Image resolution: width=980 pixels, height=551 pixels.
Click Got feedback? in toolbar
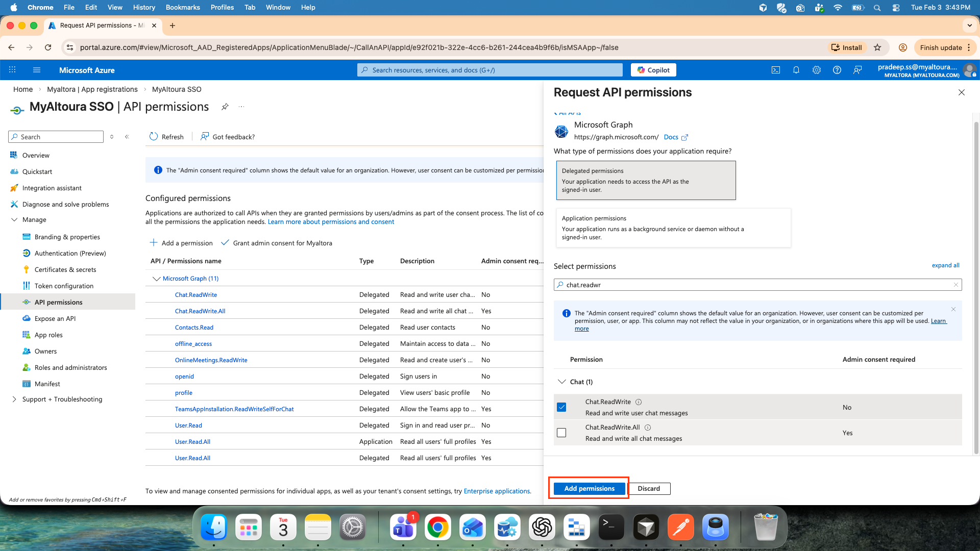[228, 137]
